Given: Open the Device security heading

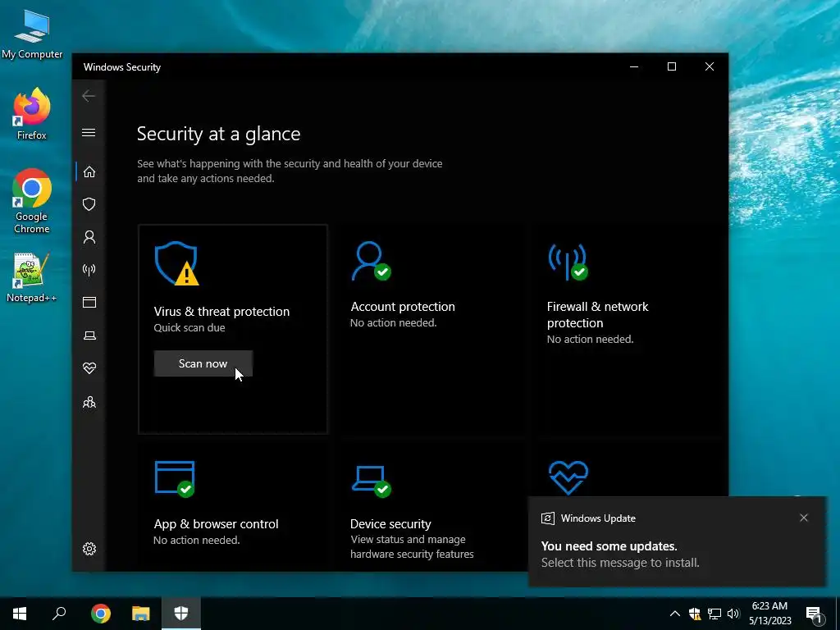Looking at the screenshot, I should 390,524.
